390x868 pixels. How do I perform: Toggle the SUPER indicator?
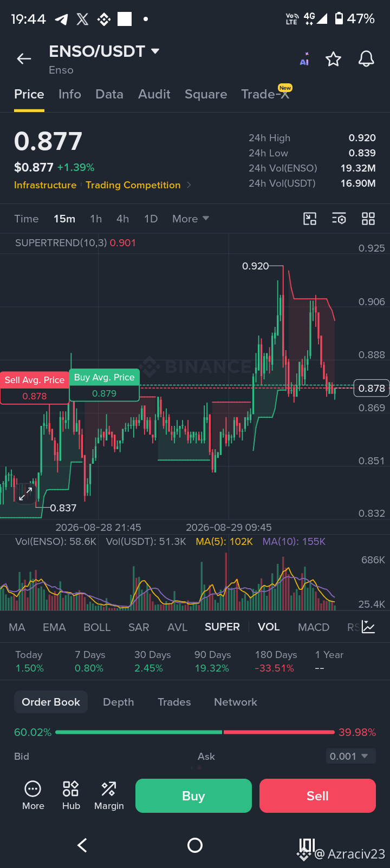pos(222,627)
